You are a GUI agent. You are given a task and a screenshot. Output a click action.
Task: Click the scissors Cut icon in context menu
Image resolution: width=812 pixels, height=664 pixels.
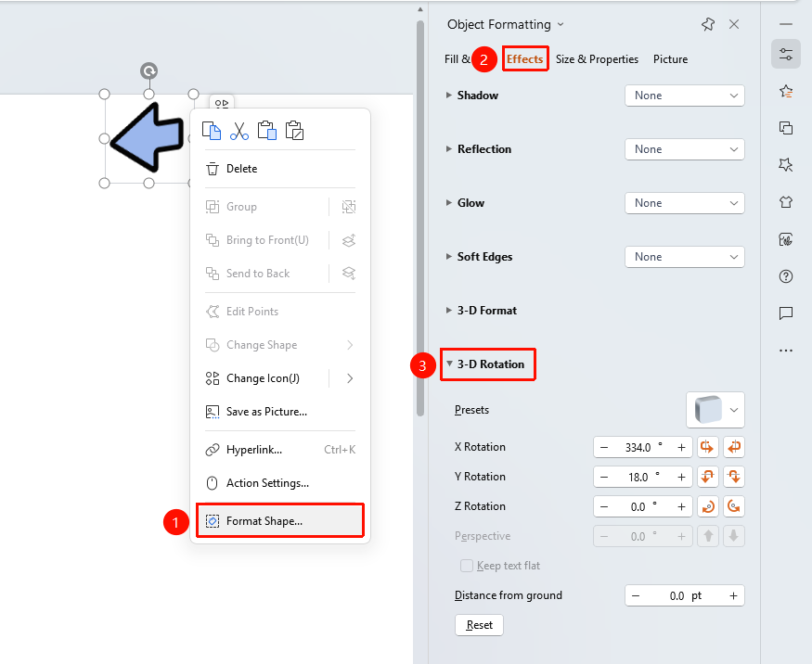[239, 131]
